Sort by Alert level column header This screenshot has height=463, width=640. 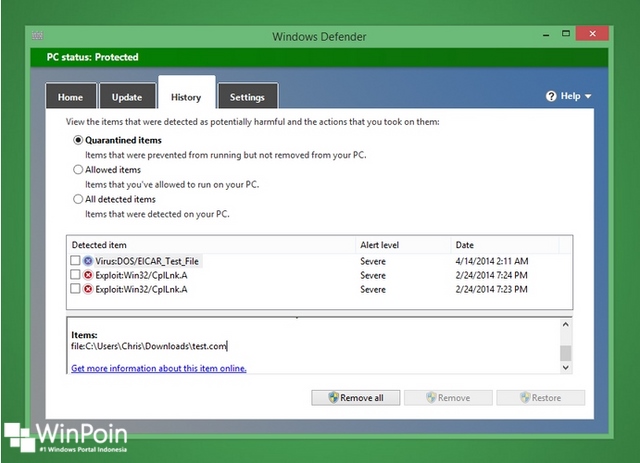[403, 245]
